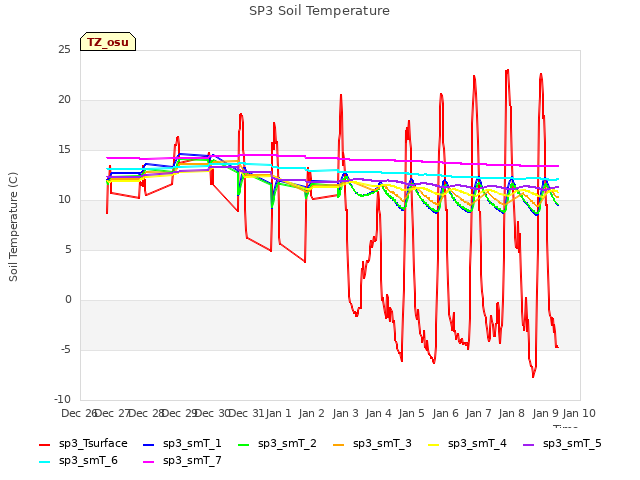Click the blue sp3_smT_1 legend swatch
Image resolution: width=640 pixels, height=480 pixels.
pyautogui.click(x=149, y=444)
